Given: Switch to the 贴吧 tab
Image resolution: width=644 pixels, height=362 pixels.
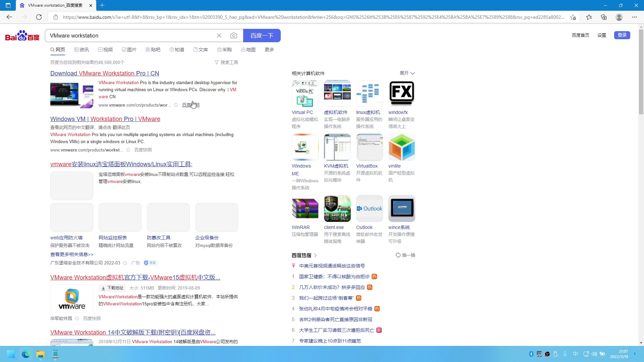Looking at the screenshot, I should point(153,50).
